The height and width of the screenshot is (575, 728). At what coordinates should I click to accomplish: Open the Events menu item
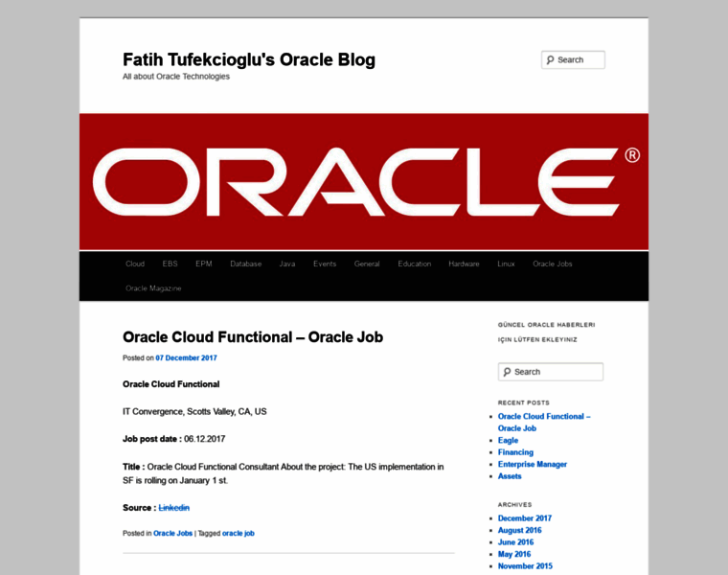(x=325, y=264)
